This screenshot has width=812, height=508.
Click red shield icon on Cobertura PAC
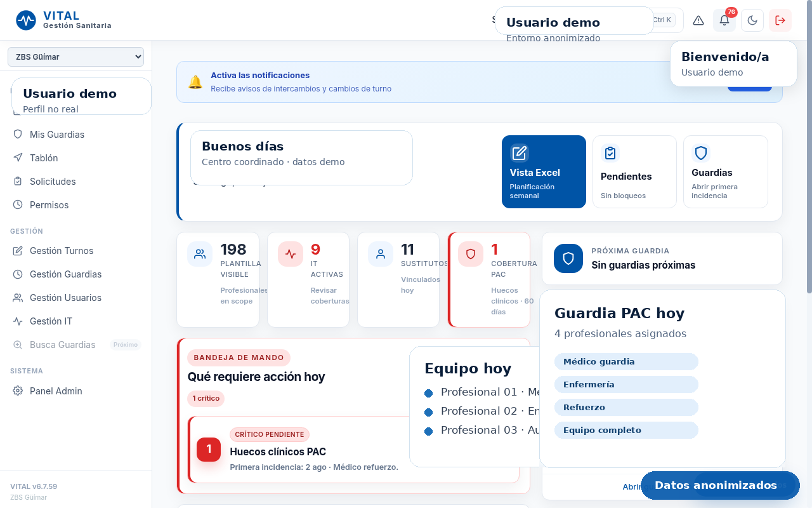point(471,254)
